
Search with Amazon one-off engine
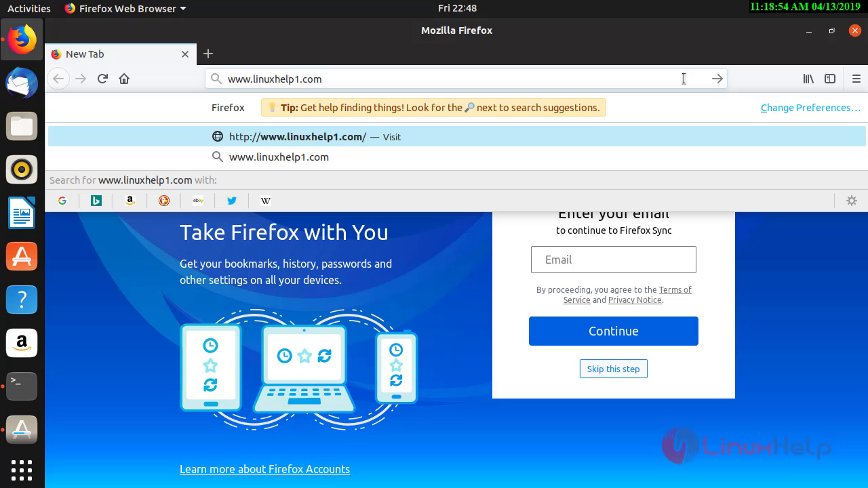[130, 201]
